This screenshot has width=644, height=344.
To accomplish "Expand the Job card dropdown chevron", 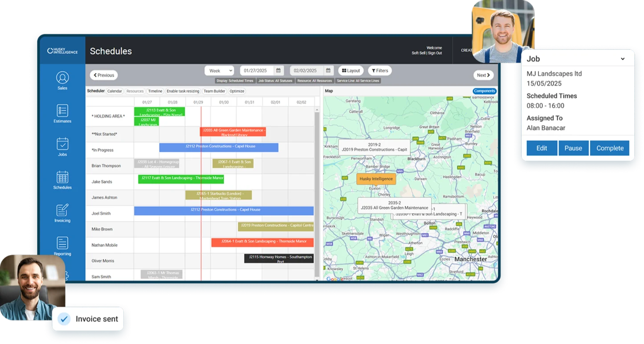I will pos(623,59).
